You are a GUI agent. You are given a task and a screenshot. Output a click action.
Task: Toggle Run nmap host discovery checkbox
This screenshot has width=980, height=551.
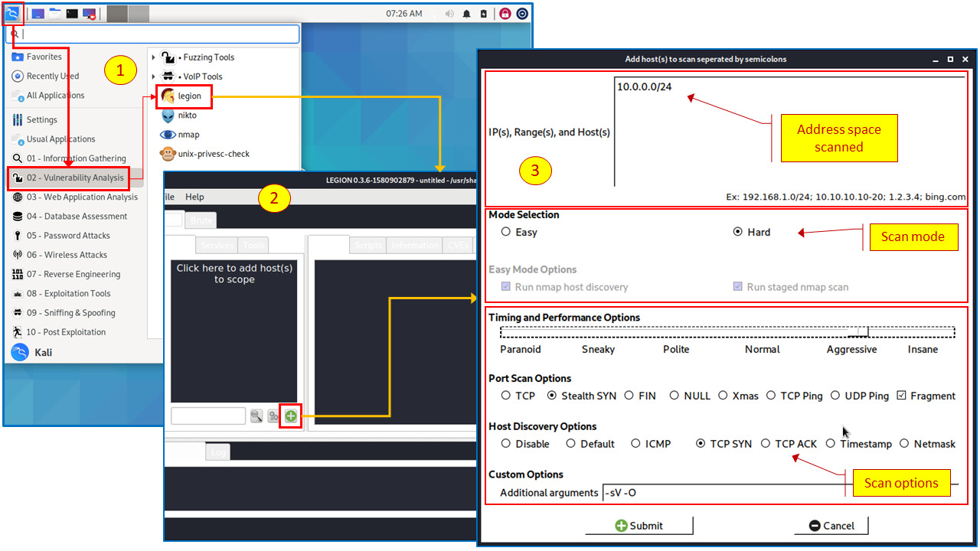[x=506, y=287]
